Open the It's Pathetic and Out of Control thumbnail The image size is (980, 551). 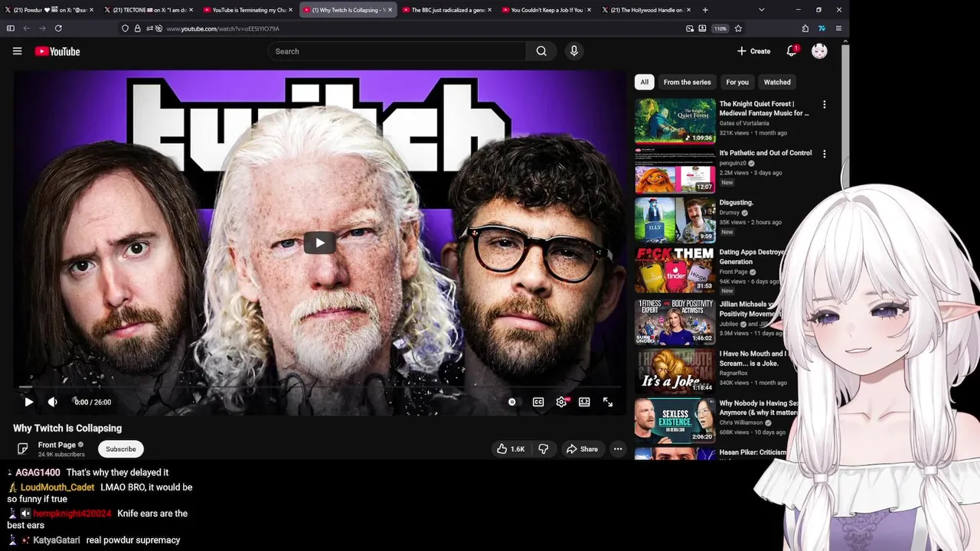click(675, 171)
